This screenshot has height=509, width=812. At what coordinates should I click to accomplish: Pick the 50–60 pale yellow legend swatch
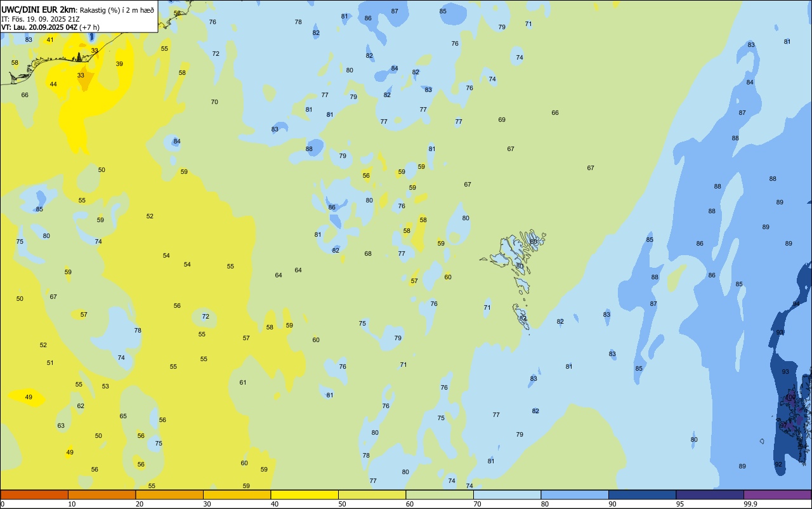coord(372,494)
